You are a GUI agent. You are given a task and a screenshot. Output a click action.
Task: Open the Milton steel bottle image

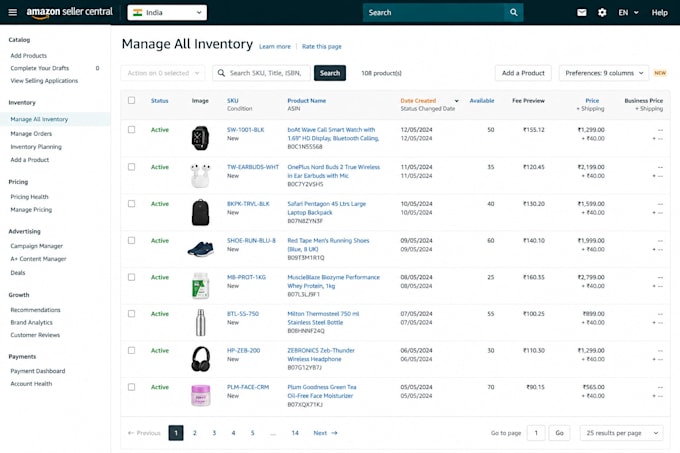point(200,323)
